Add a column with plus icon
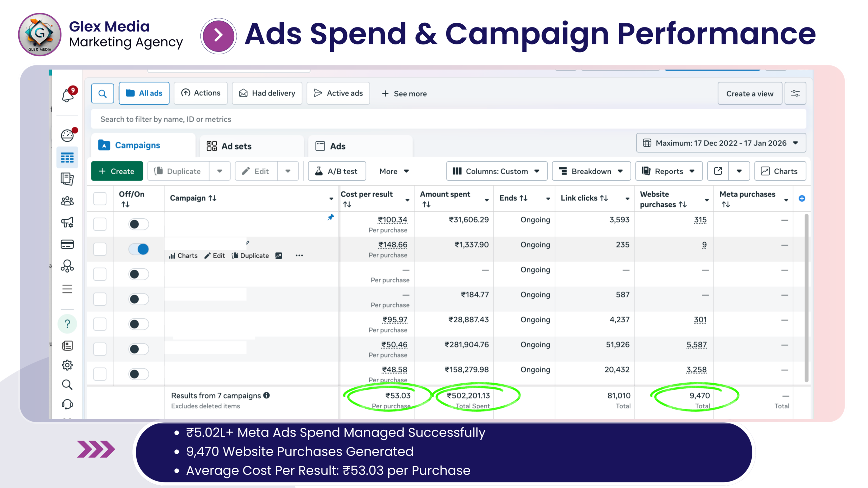This screenshot has width=868, height=488. point(802,199)
